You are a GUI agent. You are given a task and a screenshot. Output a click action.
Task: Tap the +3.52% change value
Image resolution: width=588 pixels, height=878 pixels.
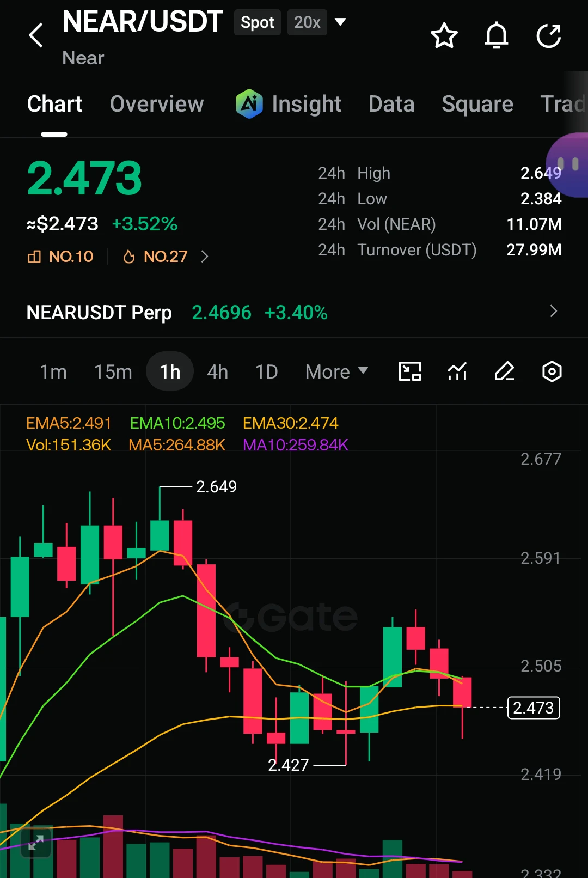coord(145,224)
